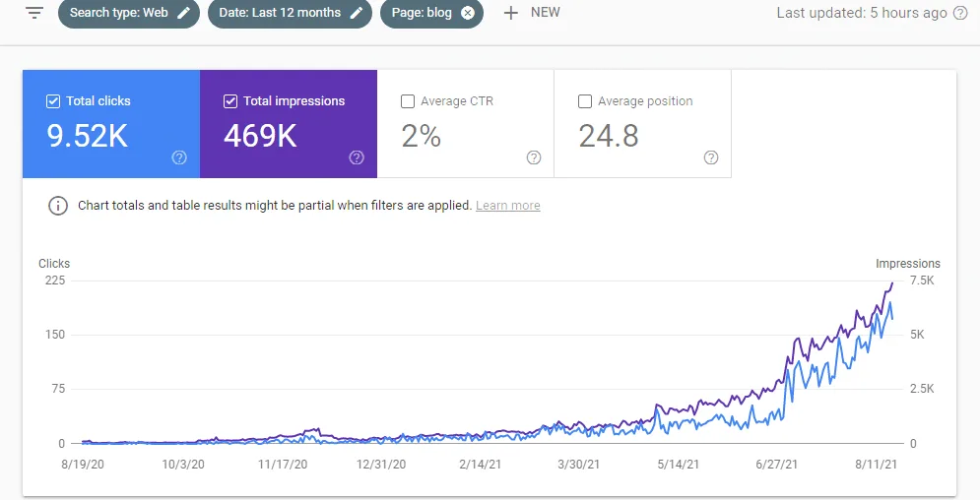980x500 pixels.
Task: Open the Learn more link
Action: click(x=507, y=206)
